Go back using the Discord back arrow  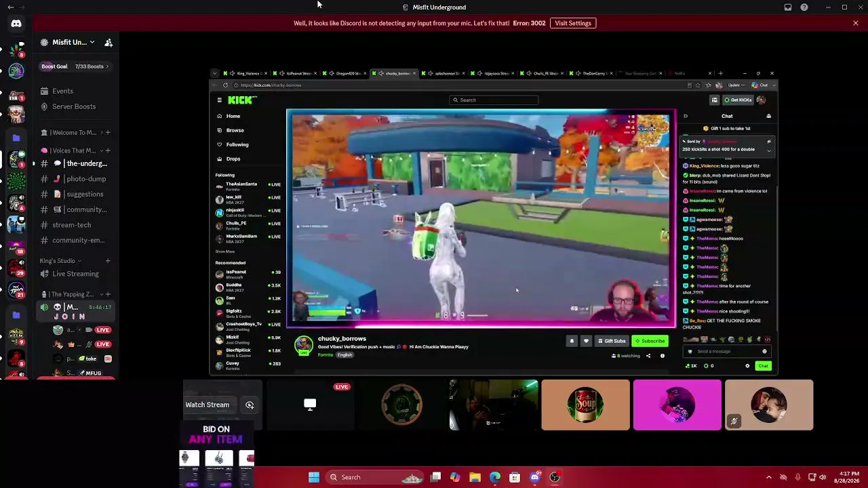pyautogui.click(x=11, y=7)
